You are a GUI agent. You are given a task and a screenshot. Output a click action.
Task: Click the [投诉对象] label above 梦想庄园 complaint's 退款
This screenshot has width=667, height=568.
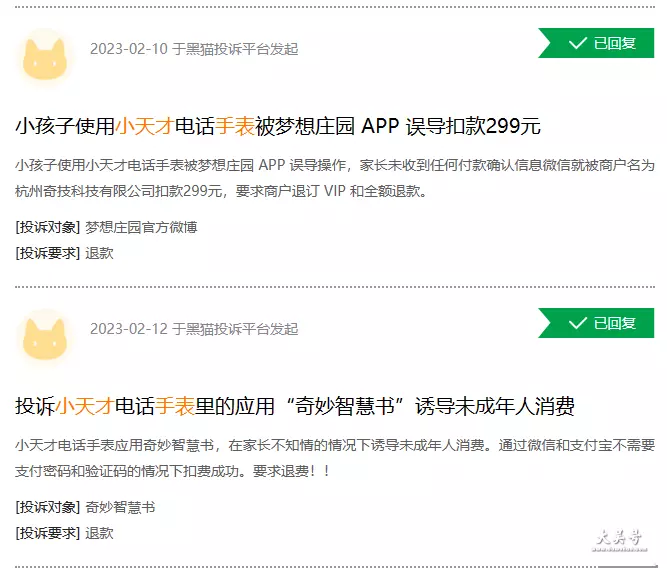point(48,227)
